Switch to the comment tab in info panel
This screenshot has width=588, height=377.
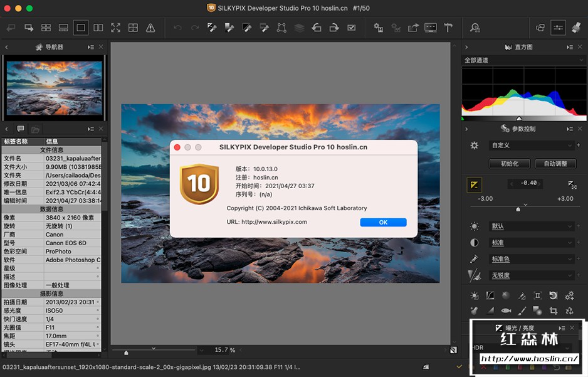click(21, 129)
